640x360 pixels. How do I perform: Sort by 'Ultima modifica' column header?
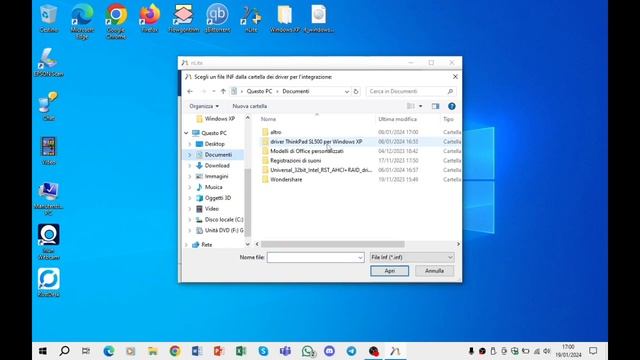(397, 119)
